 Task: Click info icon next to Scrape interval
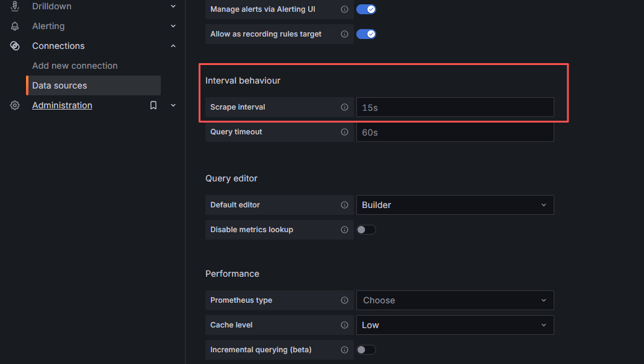point(345,107)
